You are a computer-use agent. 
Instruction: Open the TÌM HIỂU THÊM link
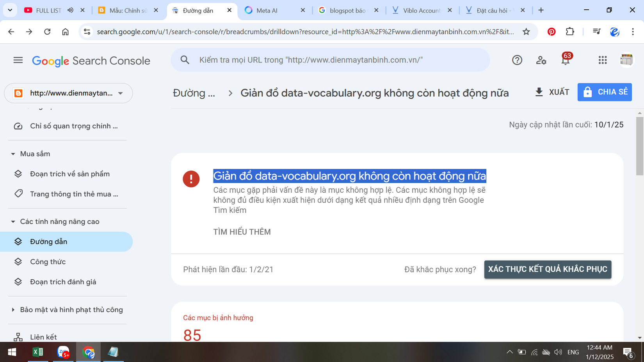point(242,232)
